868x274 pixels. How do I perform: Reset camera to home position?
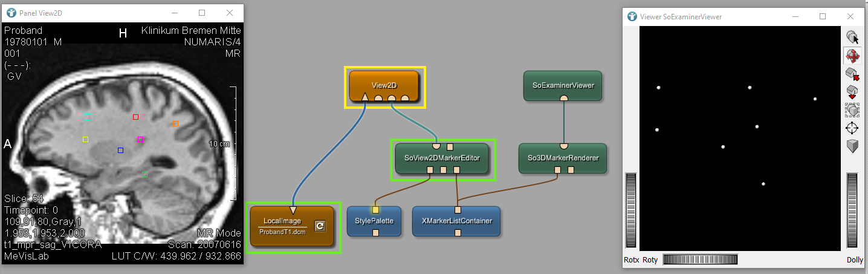coord(852,74)
